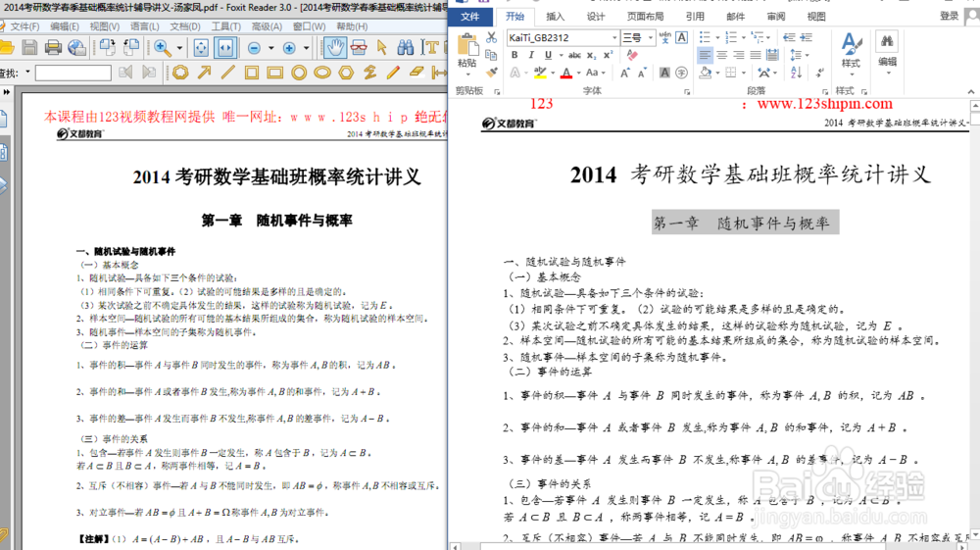Image resolution: width=980 pixels, height=550 pixels.
Task: Click Increase Indent in Word ribbon
Action: [807, 37]
